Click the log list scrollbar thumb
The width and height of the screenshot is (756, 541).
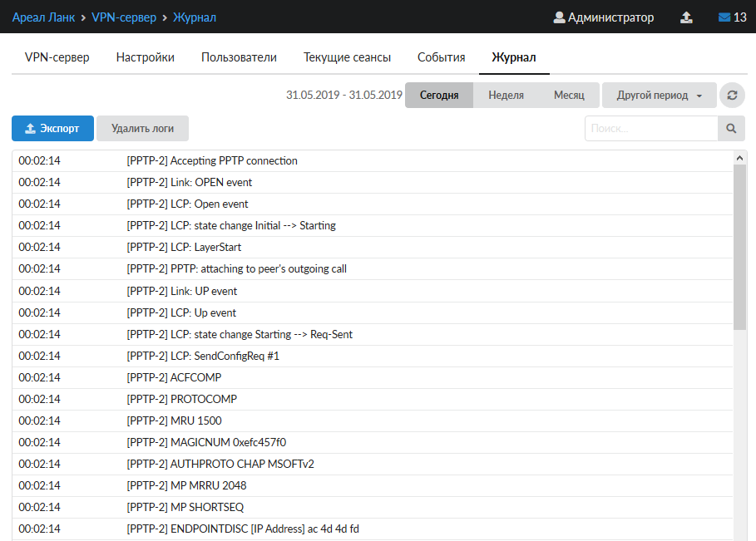740,245
